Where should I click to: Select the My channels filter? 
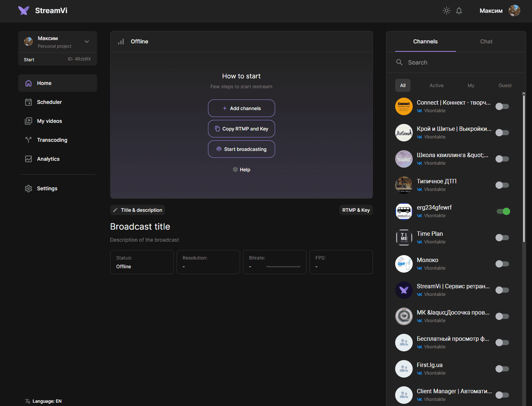coord(471,85)
